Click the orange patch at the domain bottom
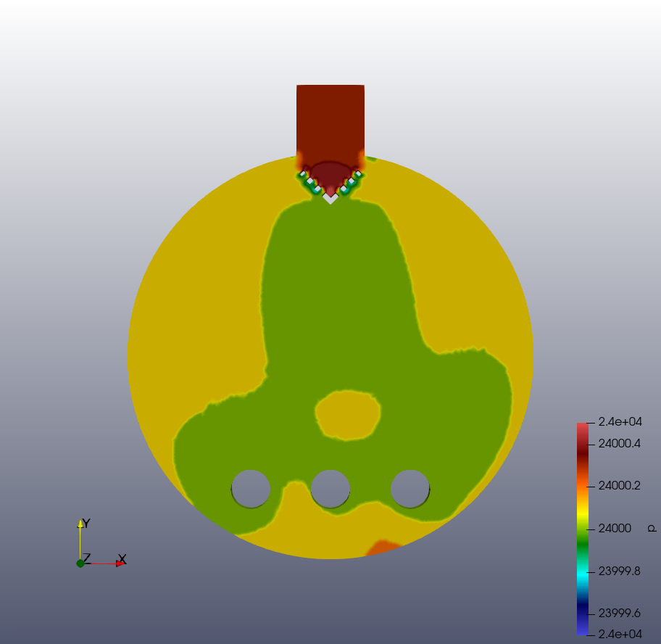Screen dimensions: 661x644 383,548
